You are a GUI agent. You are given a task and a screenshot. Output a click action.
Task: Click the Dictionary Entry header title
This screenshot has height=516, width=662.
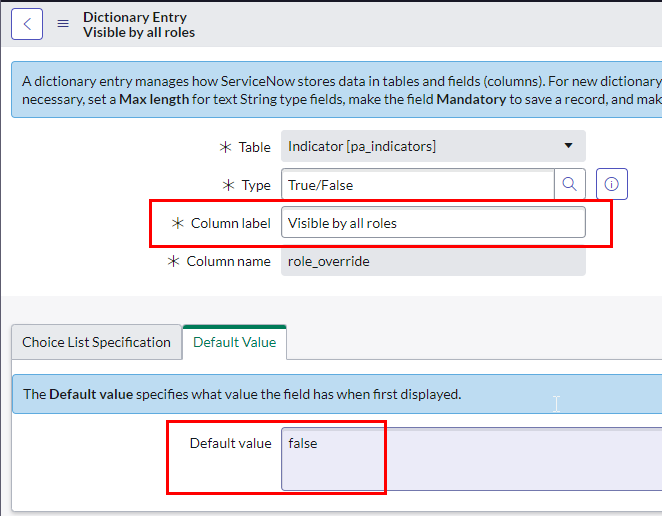(x=135, y=17)
